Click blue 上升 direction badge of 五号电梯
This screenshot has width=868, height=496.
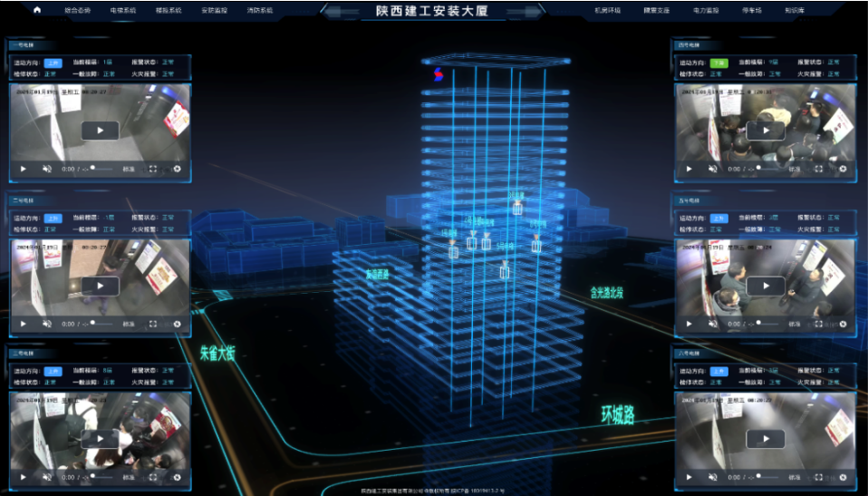[719, 219]
